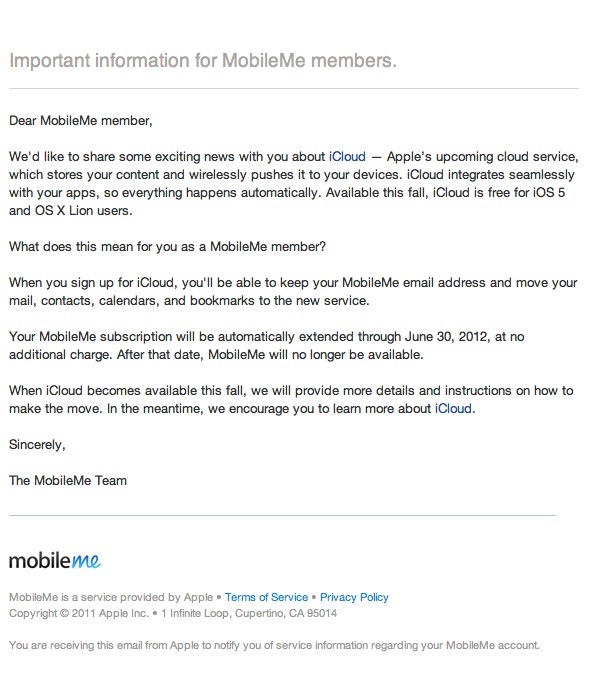Click 'MobileMe is a service provided by Apple' text
This screenshot has width=603, height=675.
(x=111, y=597)
